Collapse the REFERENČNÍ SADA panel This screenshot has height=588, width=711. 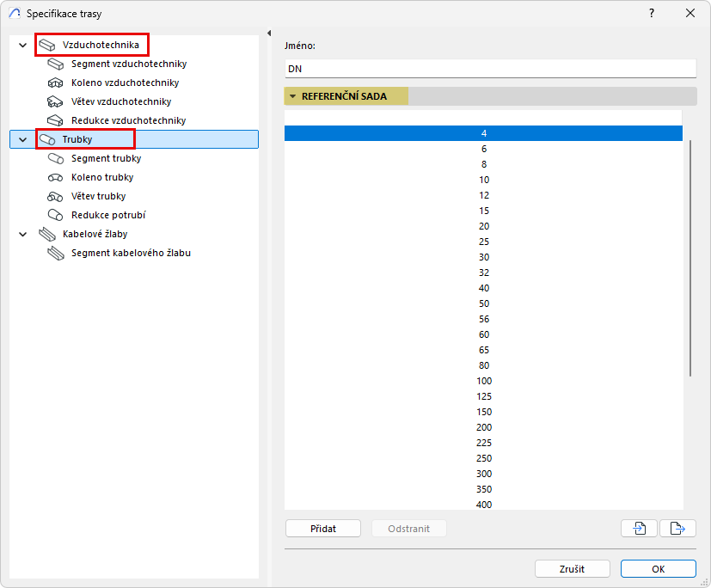292,96
